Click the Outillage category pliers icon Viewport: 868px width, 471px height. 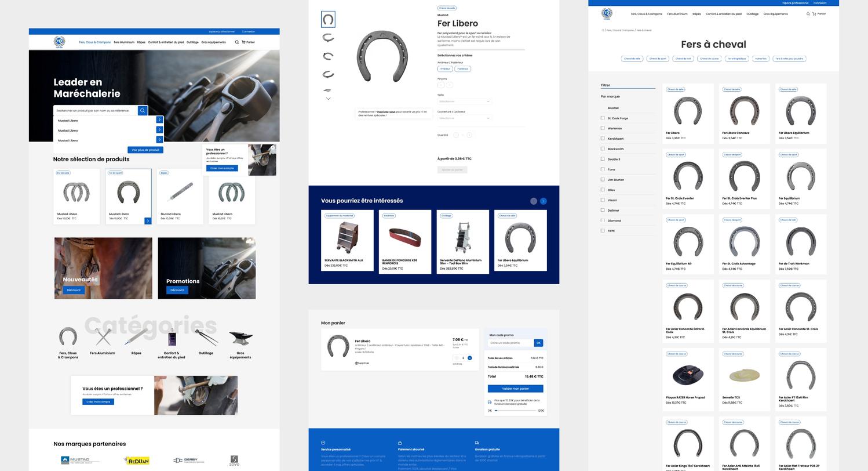pyautogui.click(x=206, y=337)
